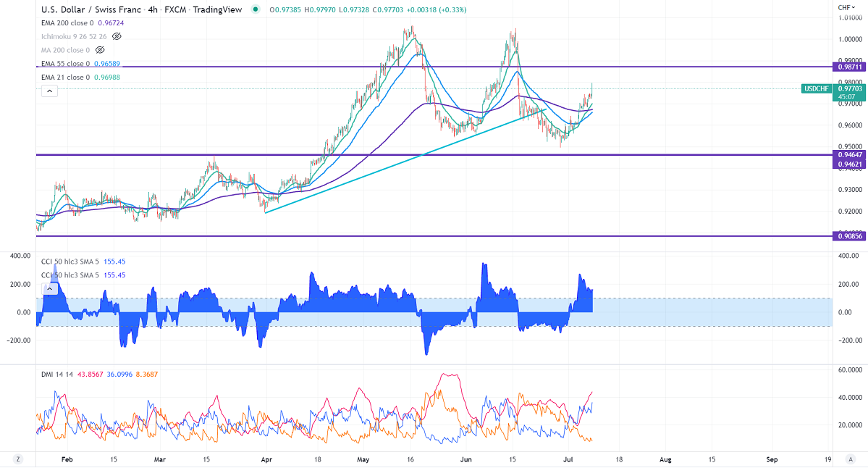868x468 pixels.
Task: Click the OHLC change value +0.00318 (+0.33%)
Action: tap(435, 9)
